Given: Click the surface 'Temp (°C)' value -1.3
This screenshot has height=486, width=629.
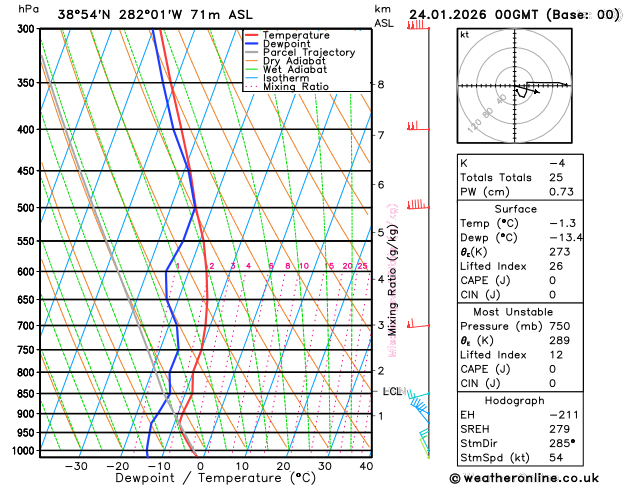Looking at the screenshot, I should tap(562, 223).
